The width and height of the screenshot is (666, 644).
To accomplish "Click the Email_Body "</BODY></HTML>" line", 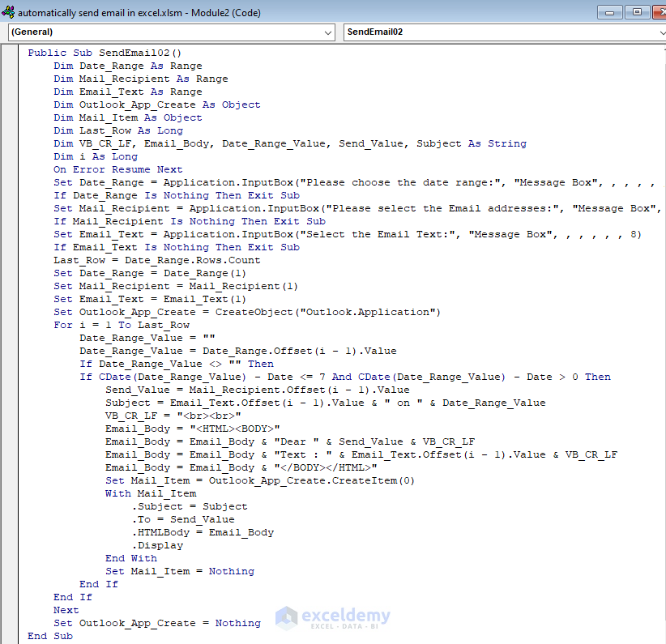I will click(x=241, y=467).
